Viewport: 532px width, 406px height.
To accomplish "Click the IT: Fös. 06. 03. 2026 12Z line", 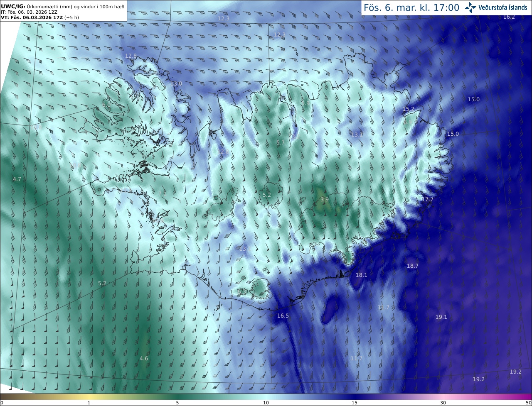I will tap(29, 12).
